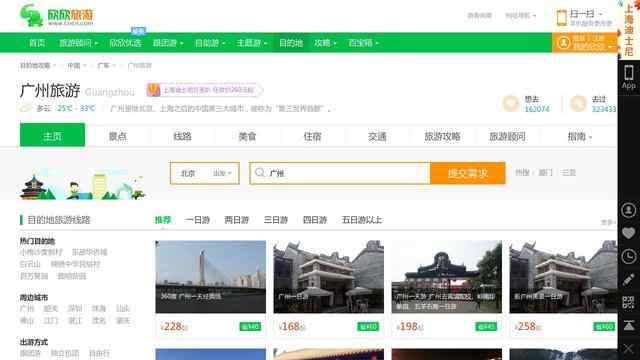Open user profile icon in black sidebar

click(x=629, y=210)
